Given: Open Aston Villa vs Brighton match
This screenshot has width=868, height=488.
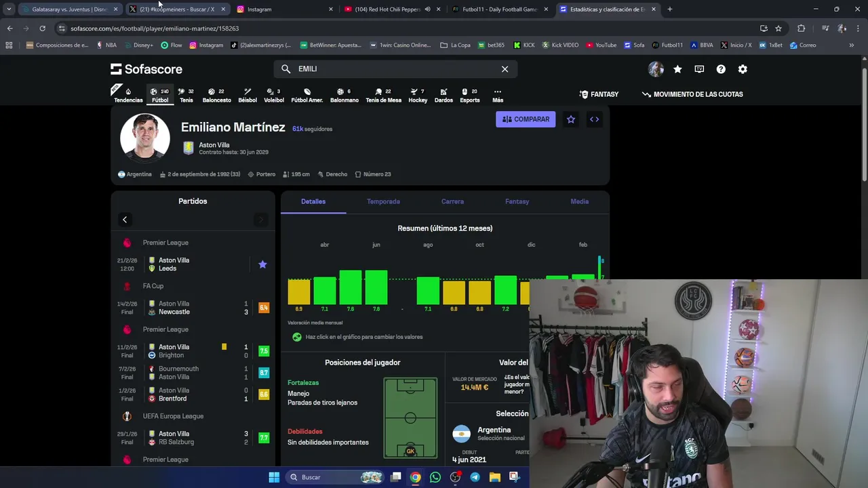Looking at the screenshot, I should pos(193,351).
